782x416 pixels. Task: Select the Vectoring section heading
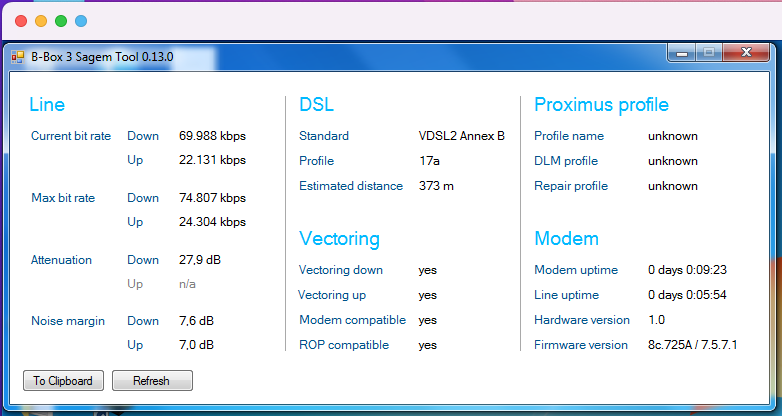pos(339,238)
